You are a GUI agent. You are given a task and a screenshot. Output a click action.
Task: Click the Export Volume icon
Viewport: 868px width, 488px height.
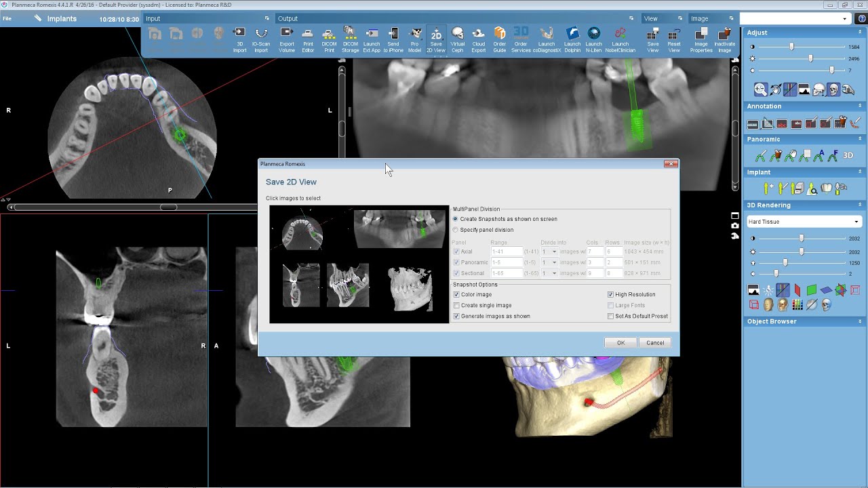pyautogui.click(x=287, y=40)
